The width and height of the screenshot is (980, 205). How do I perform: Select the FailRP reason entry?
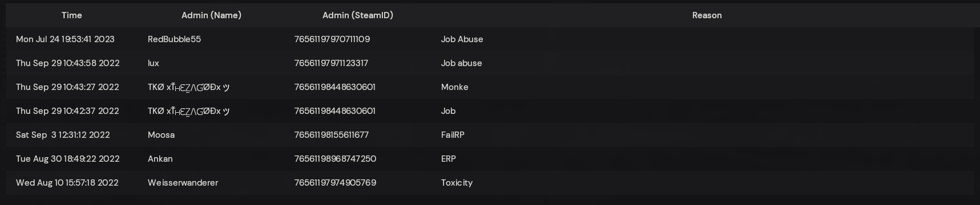click(453, 135)
